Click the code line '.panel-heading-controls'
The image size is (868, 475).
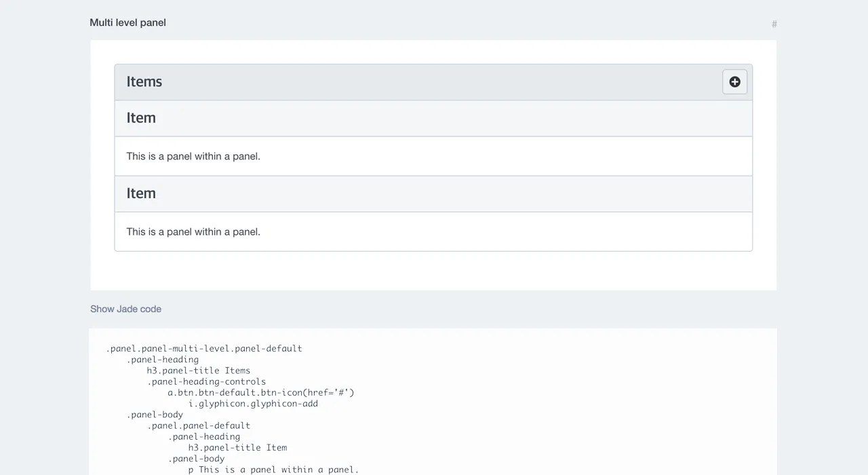(x=207, y=381)
